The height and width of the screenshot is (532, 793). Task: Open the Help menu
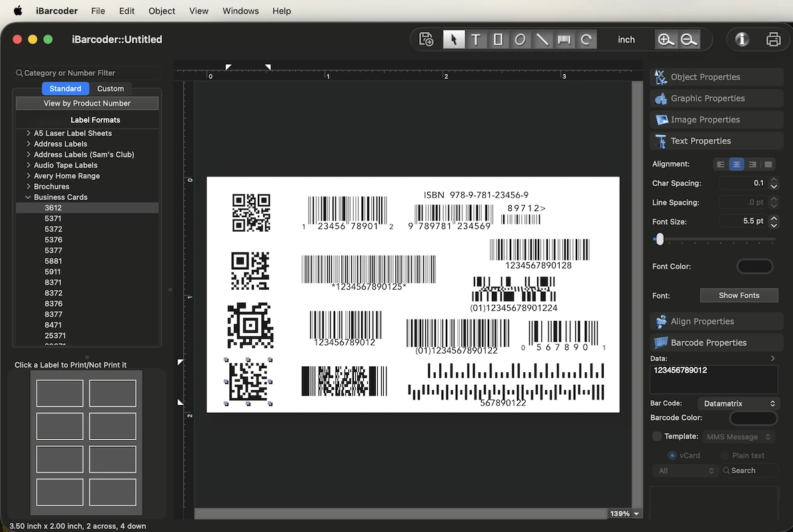(282, 11)
